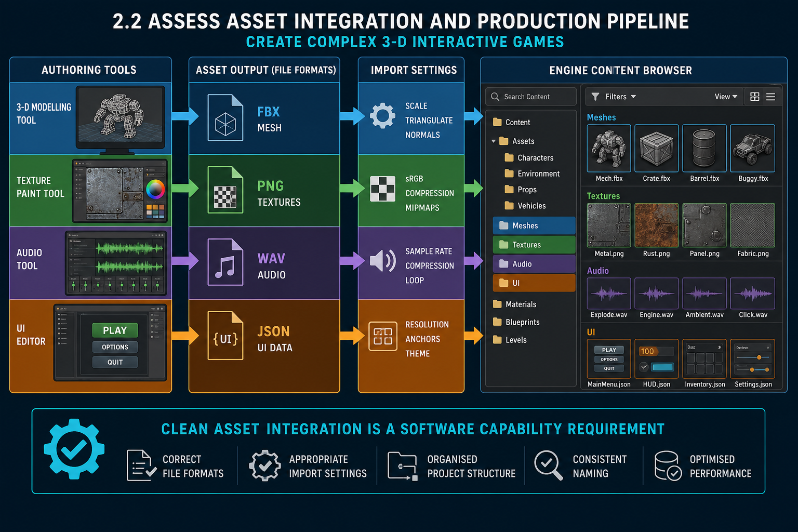
Task: Open the Filters dropdown arrow
Action: click(633, 97)
